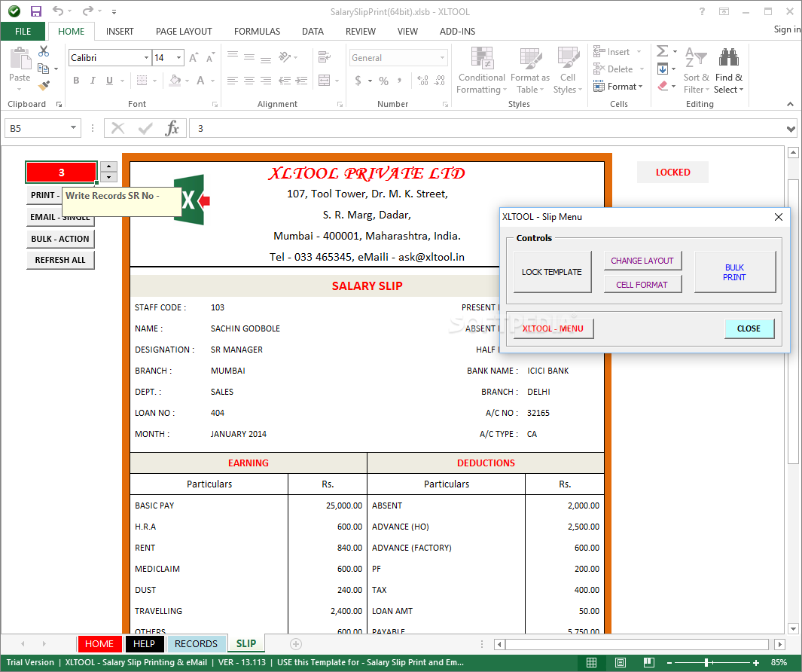Toggle Underline formatting
Screen dimensions: 802x672
109,81
